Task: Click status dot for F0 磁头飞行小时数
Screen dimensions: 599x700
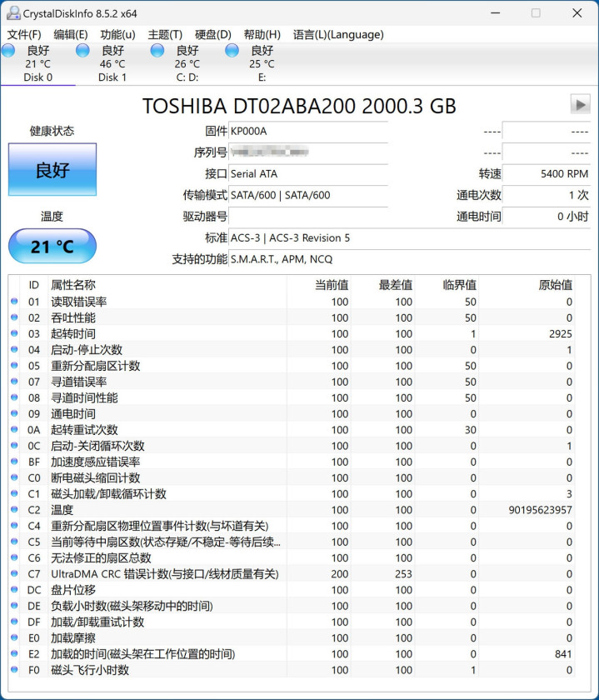Action: 14,670
